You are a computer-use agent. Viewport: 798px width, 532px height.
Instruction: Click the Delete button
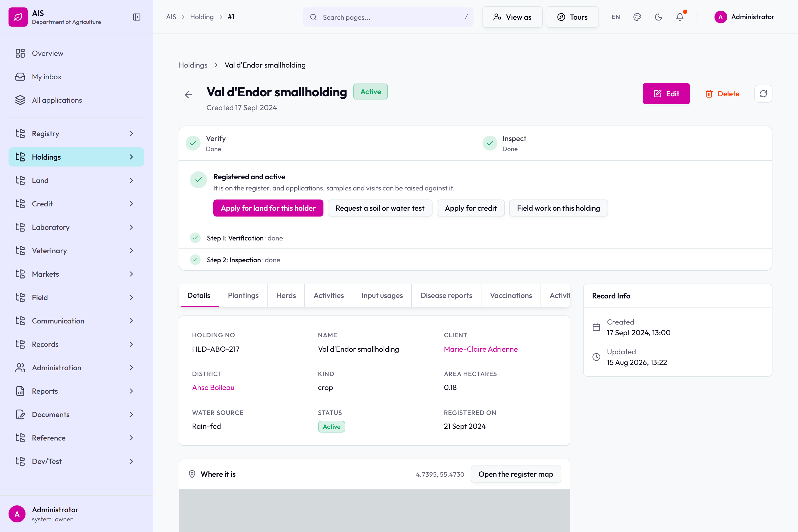722,94
